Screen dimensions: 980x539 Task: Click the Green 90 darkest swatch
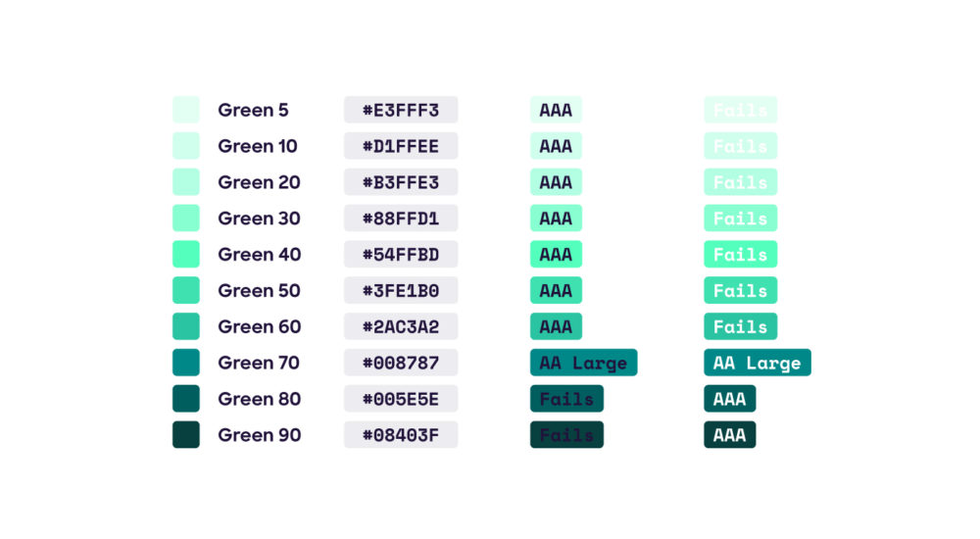185,434
